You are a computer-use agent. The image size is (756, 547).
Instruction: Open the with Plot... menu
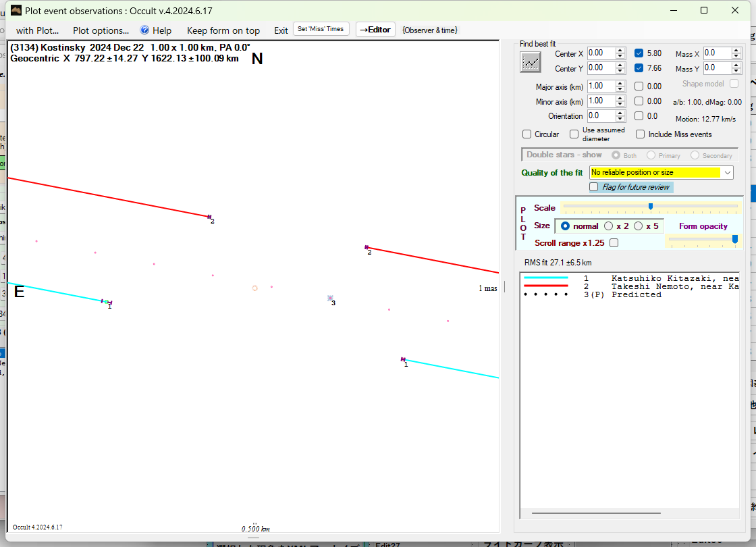[x=37, y=30]
